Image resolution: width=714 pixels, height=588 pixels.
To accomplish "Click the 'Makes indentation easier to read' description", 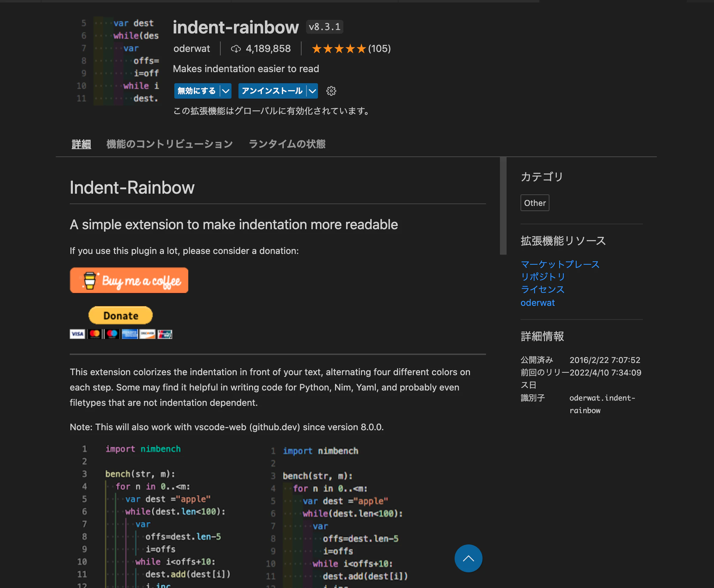I will tap(246, 69).
